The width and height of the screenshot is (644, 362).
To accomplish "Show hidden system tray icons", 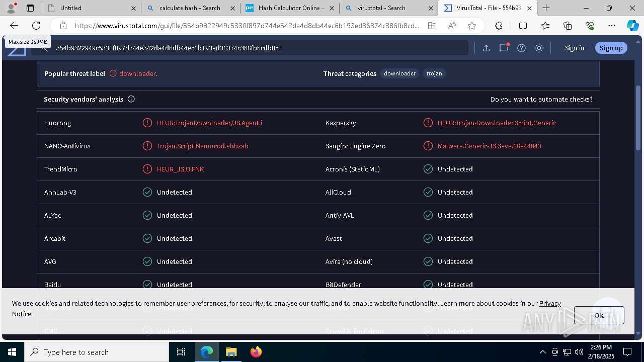I will click(542, 352).
